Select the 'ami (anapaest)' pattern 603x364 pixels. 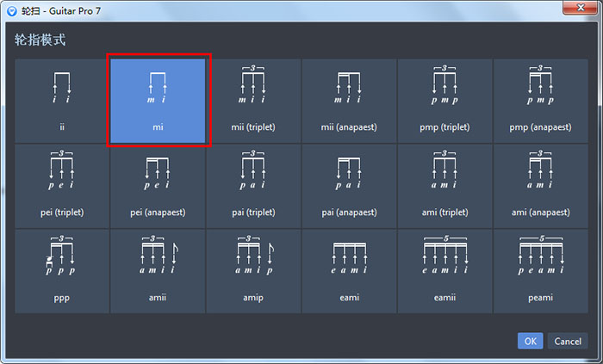pos(540,186)
